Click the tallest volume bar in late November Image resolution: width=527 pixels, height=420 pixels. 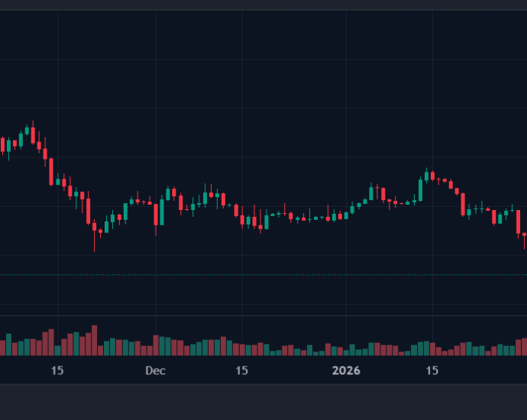(x=94, y=341)
